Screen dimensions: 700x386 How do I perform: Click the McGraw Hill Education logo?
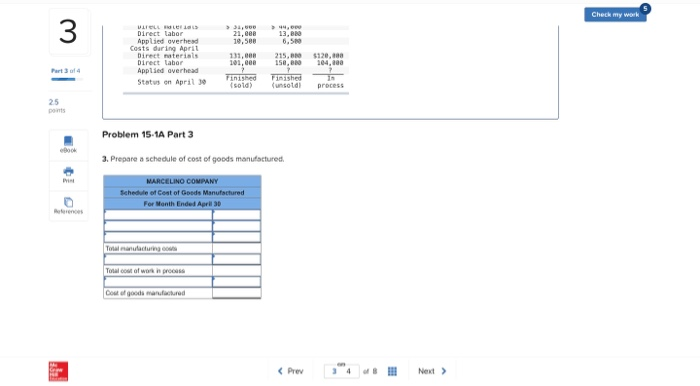(x=58, y=371)
